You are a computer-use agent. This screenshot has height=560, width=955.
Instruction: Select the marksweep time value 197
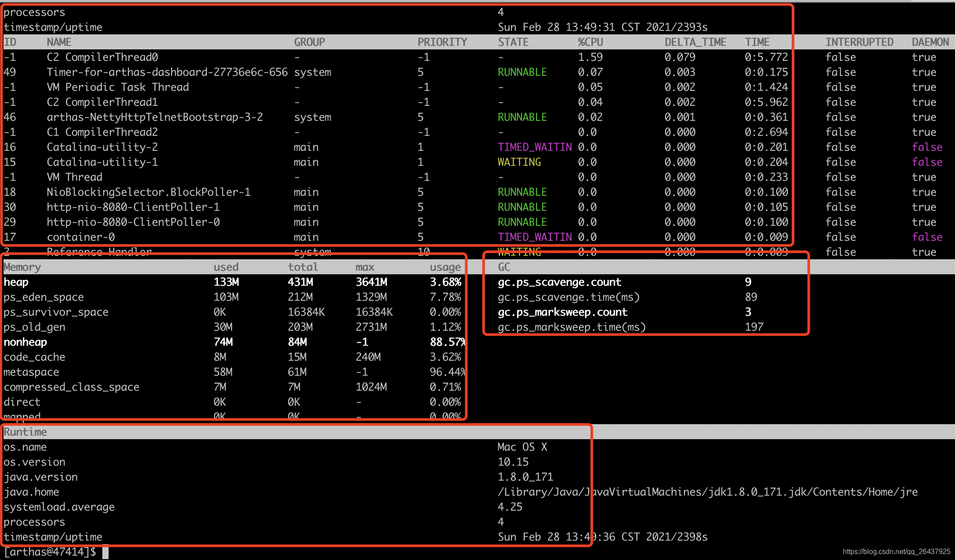754,327
